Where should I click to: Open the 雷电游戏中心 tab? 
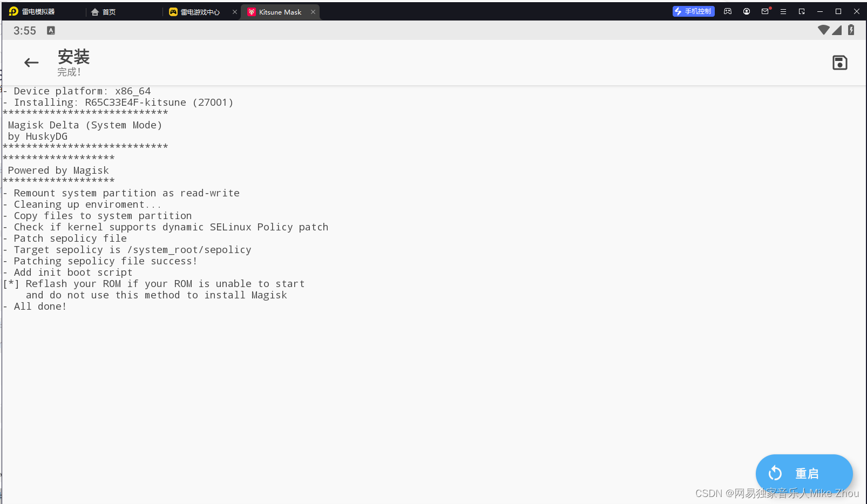point(195,12)
